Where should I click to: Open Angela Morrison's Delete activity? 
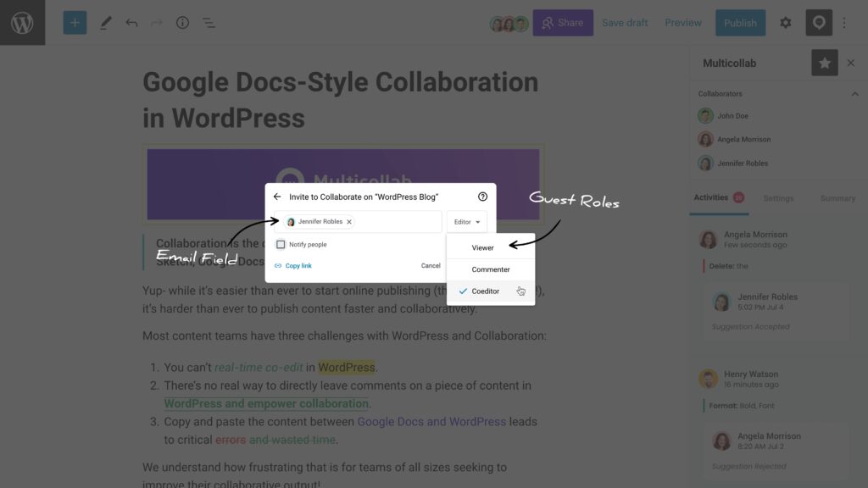728,266
